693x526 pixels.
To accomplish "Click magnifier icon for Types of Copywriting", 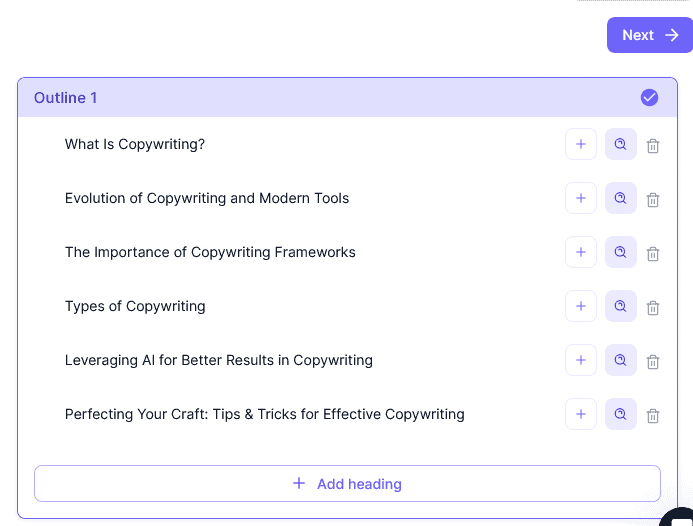I will coord(621,306).
